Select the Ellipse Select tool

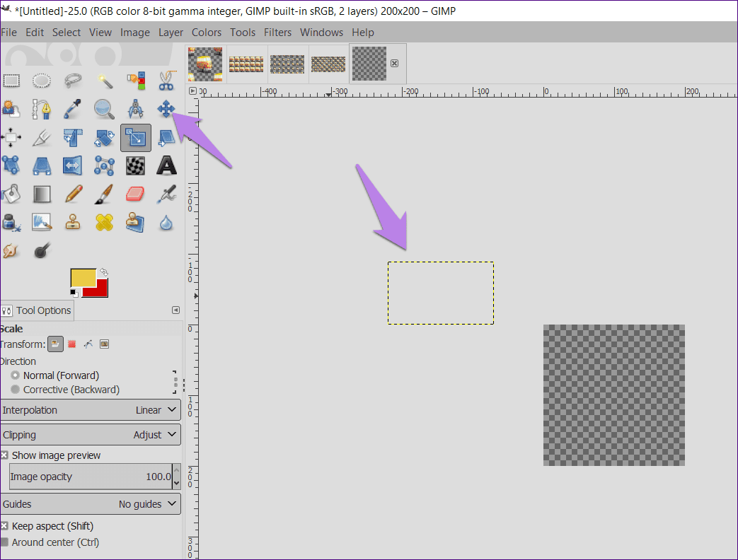tap(42, 81)
